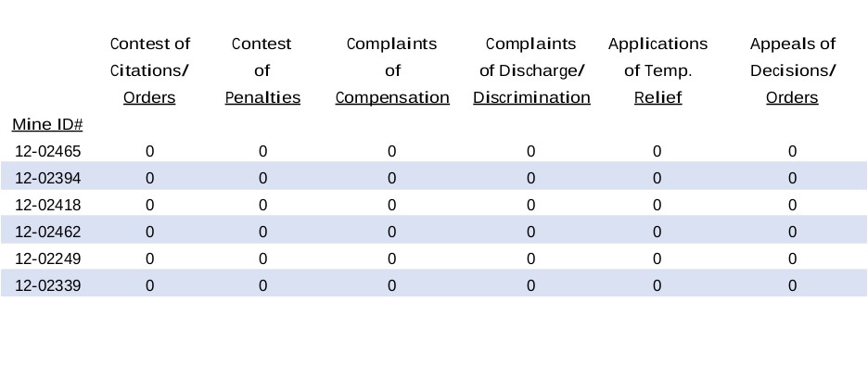Select the Contest of Citations/Orders header
This screenshot has height=378, width=868.
click(149, 70)
